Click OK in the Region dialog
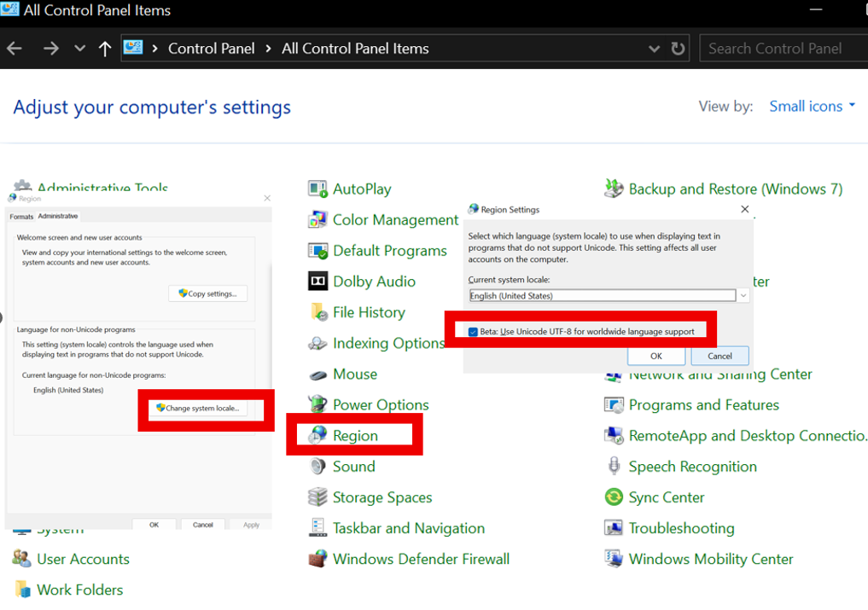The height and width of the screenshot is (610, 868). click(x=154, y=524)
